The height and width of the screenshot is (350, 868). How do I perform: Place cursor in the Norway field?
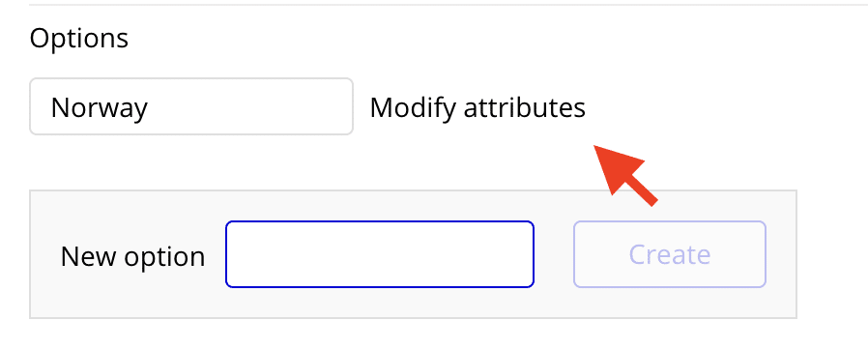coord(191,106)
